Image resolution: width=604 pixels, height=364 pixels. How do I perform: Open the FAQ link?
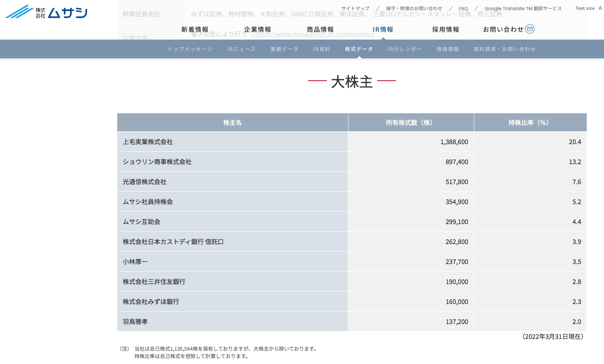(x=463, y=8)
